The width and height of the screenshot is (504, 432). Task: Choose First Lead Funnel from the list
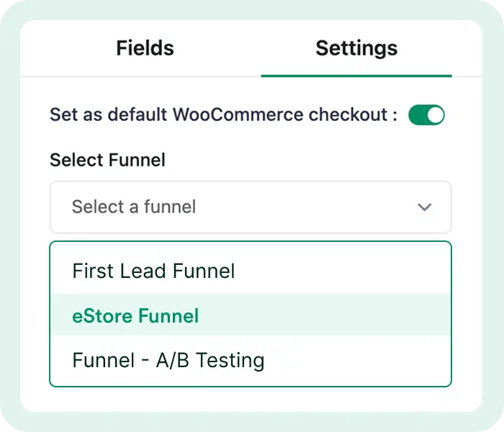coord(153,271)
